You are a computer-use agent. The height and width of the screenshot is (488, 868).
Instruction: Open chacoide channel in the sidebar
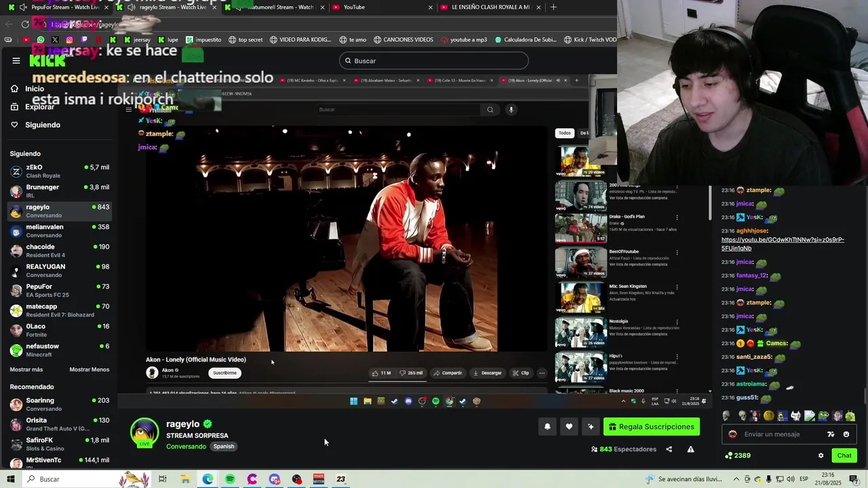coord(60,250)
